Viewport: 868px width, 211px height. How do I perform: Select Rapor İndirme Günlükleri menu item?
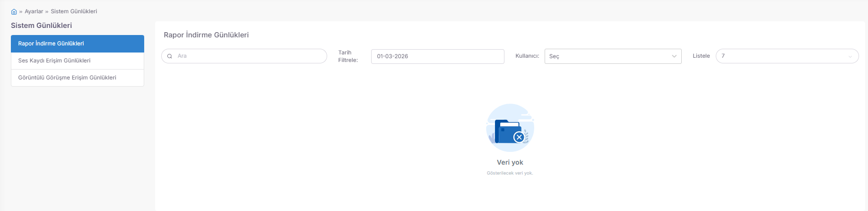pos(78,44)
